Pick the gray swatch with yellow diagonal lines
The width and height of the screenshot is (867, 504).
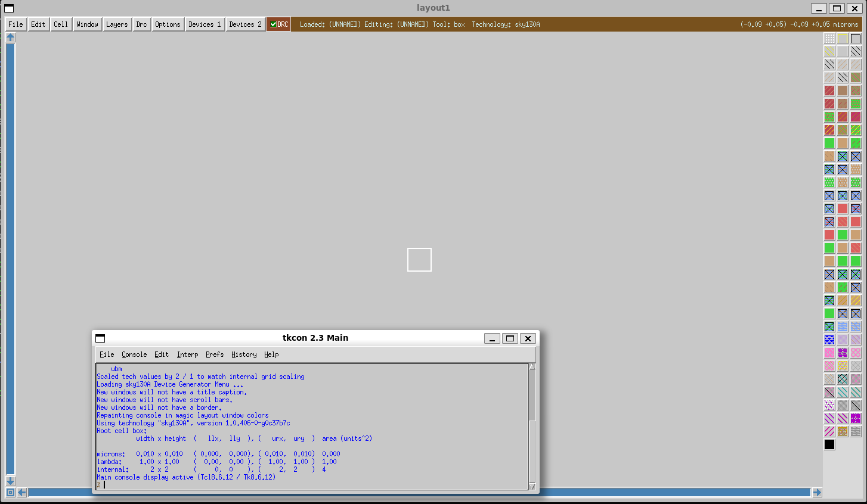pyautogui.click(x=829, y=51)
